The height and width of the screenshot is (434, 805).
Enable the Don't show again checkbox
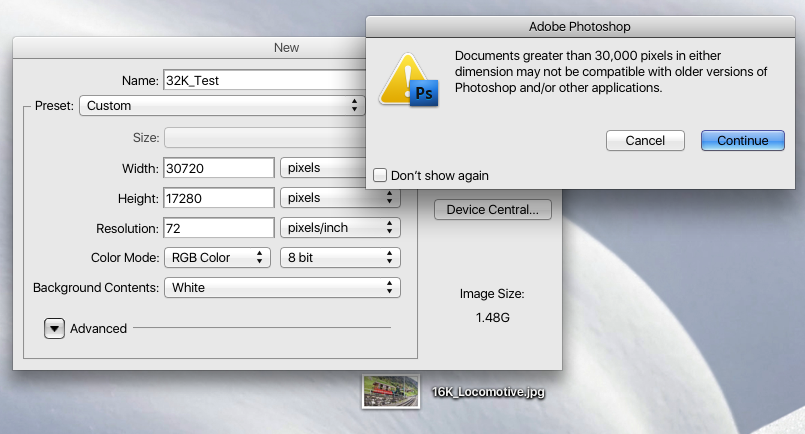point(380,175)
